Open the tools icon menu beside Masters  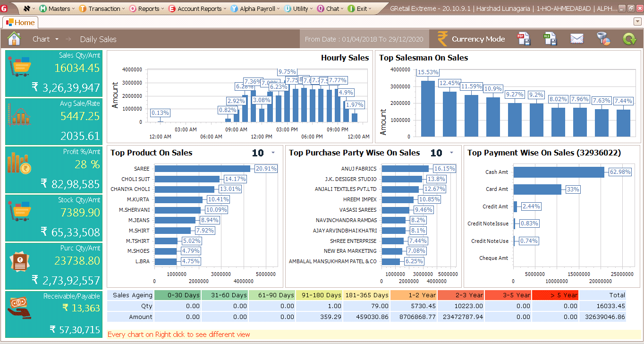pyautogui.click(x=29, y=9)
